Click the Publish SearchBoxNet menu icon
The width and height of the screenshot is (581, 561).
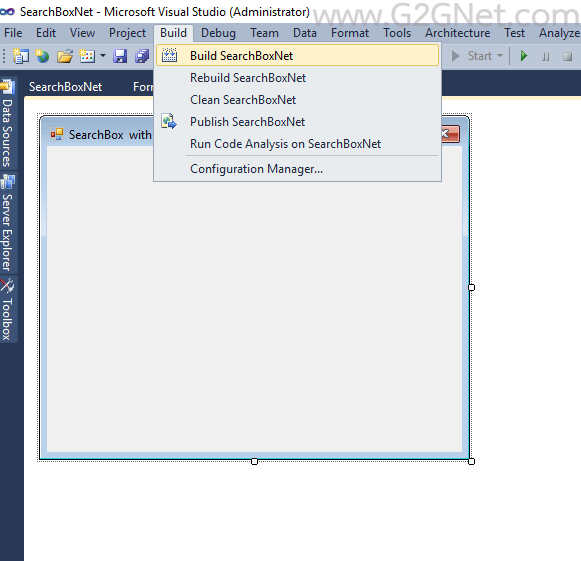[x=169, y=122]
